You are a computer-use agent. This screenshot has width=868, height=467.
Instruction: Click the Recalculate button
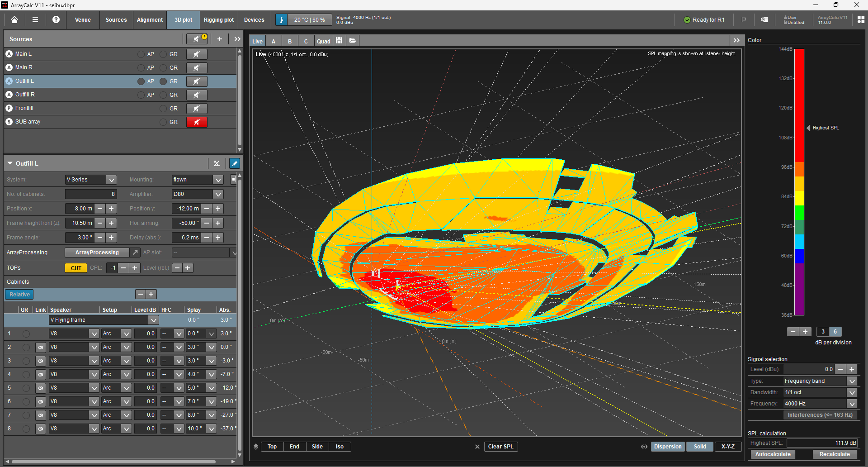(x=835, y=454)
